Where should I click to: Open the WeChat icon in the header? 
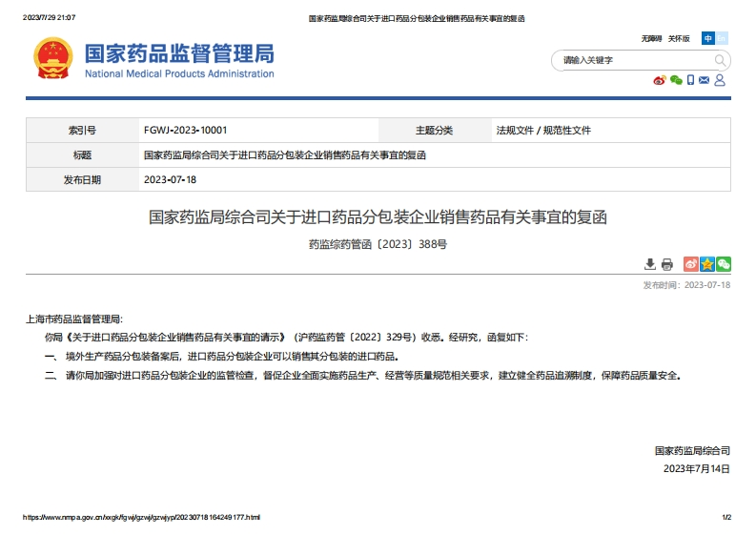tap(675, 80)
